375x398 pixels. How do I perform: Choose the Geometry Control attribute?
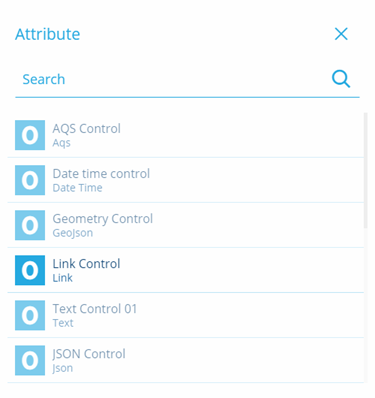(186, 225)
